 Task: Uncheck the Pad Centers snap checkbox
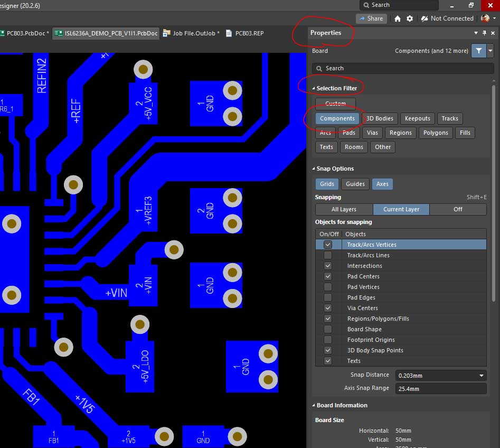[x=328, y=276]
